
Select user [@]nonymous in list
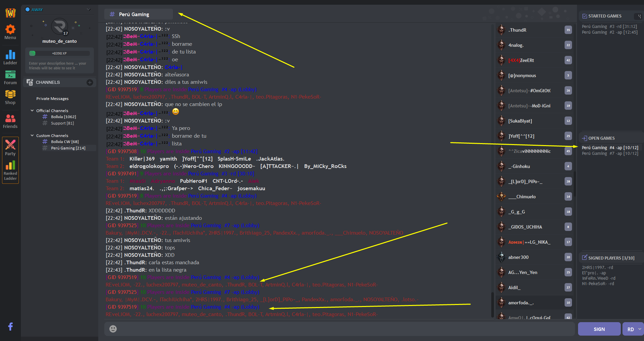click(534, 75)
